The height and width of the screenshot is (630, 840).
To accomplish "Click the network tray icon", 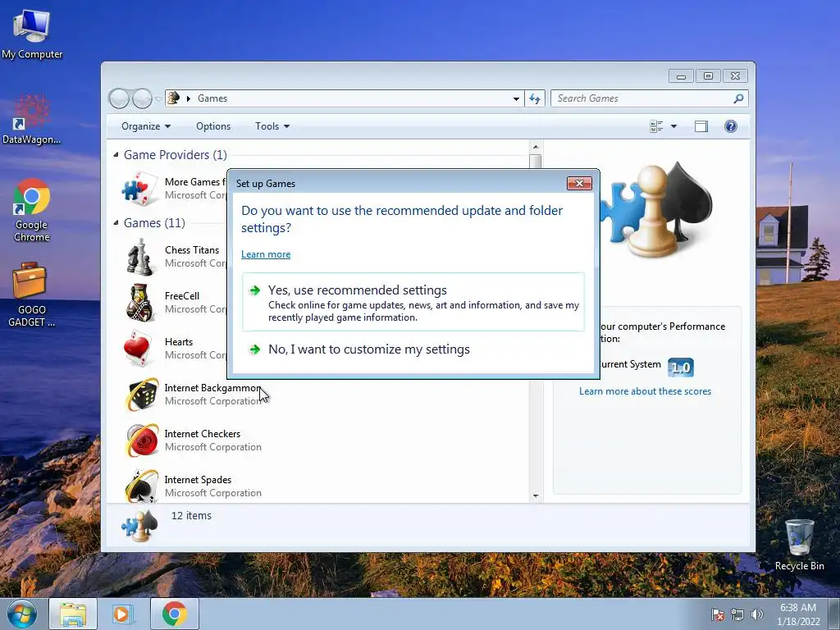I will pos(737,614).
